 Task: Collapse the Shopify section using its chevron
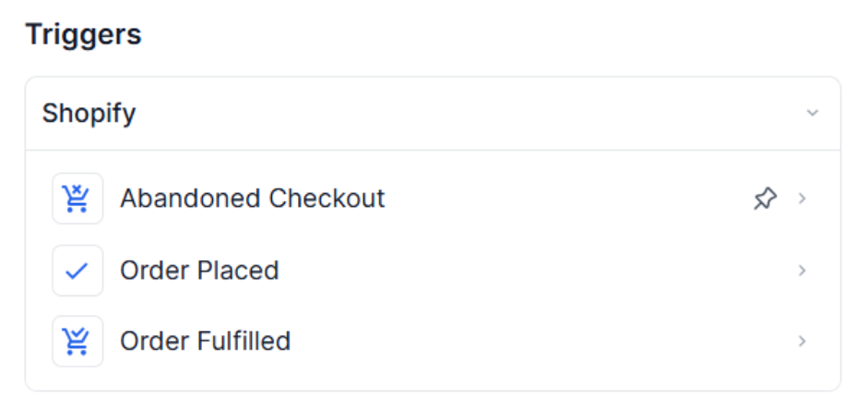pyautogui.click(x=812, y=114)
